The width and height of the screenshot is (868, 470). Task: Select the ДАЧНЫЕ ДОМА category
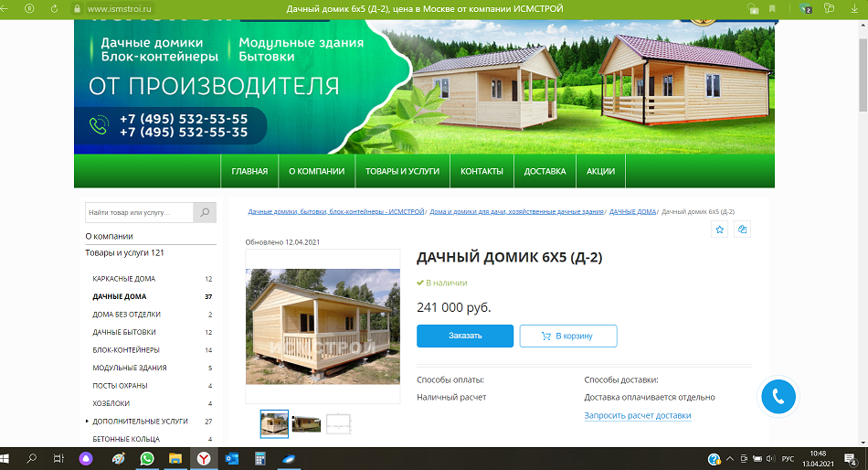(120, 296)
